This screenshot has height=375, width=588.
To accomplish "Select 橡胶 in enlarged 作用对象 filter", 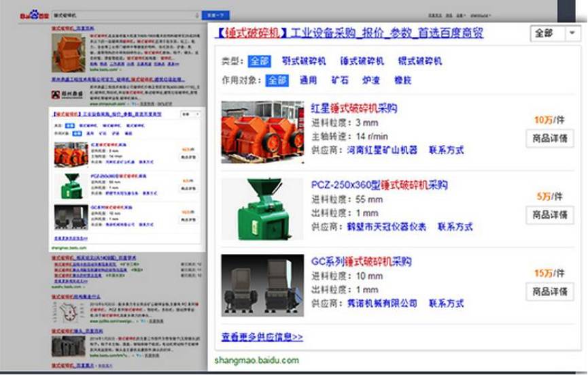I will tap(402, 80).
